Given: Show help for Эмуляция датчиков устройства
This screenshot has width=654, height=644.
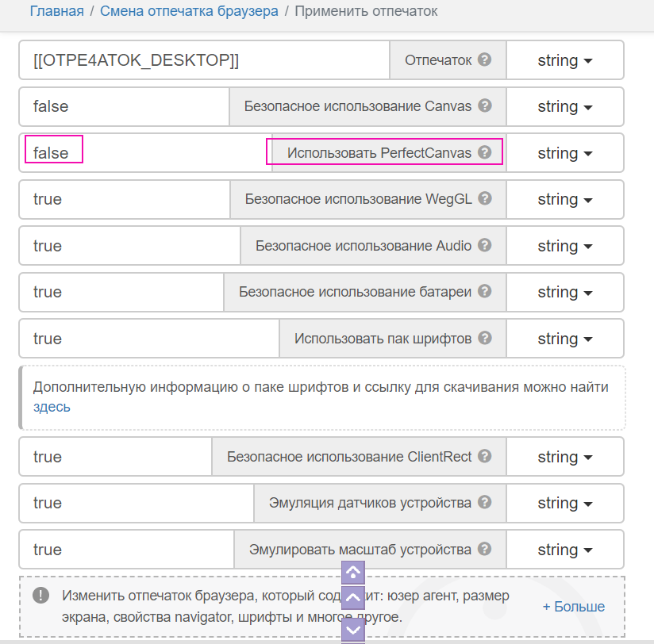Looking at the screenshot, I should [x=485, y=503].
